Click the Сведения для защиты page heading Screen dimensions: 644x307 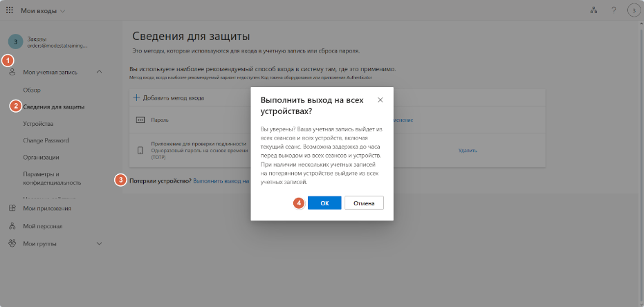[x=191, y=36]
